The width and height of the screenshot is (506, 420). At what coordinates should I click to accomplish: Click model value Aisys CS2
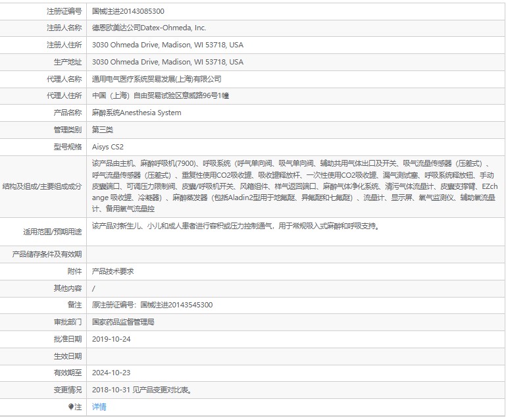108,147
